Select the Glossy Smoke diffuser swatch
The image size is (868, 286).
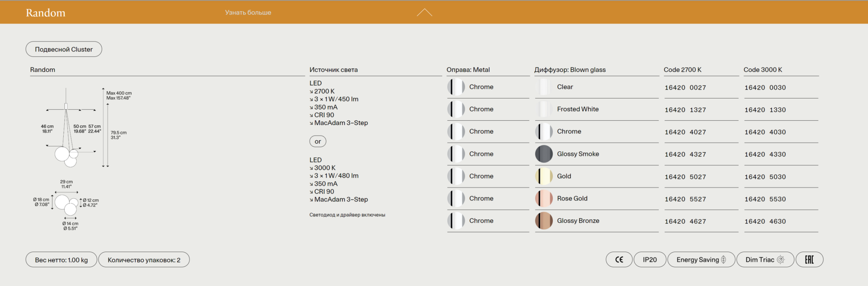pos(544,154)
